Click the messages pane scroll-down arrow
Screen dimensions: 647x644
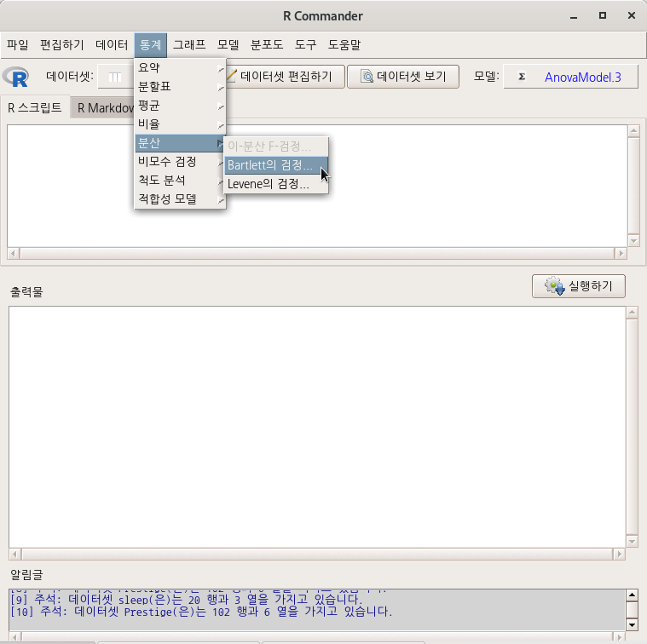pos(632,624)
